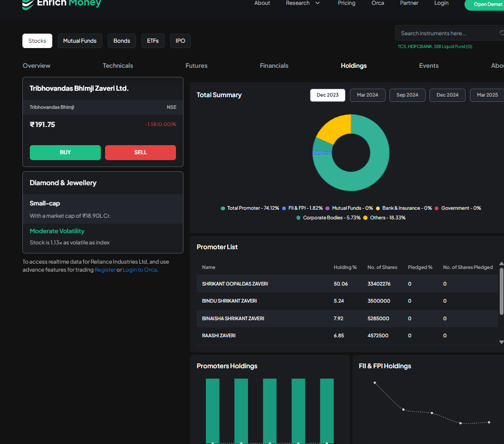Click the Others legend dot
The image size is (504, 444).
365,218
